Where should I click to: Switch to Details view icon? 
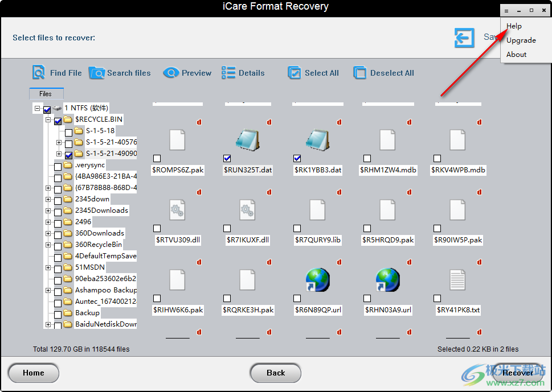click(x=228, y=73)
